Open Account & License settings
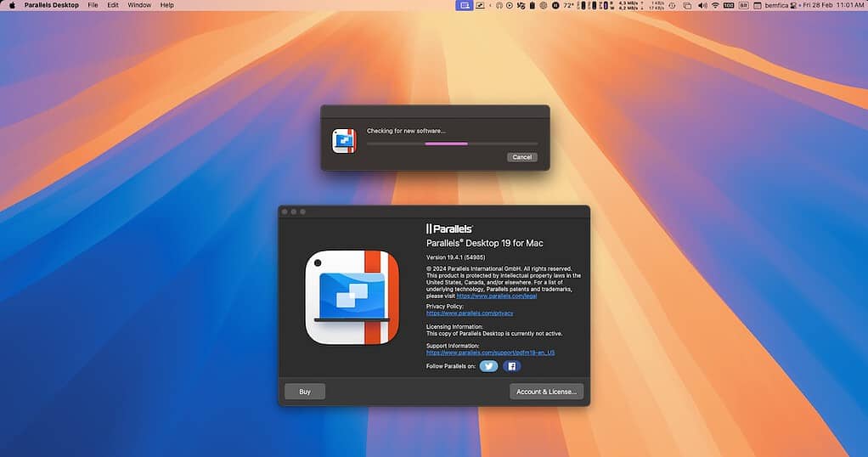This screenshot has width=868, height=457. [546, 392]
